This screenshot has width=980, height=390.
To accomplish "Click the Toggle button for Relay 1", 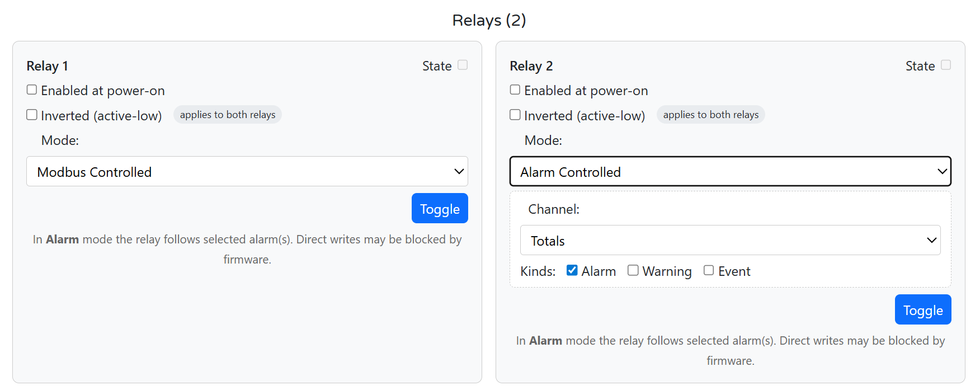I will point(440,208).
